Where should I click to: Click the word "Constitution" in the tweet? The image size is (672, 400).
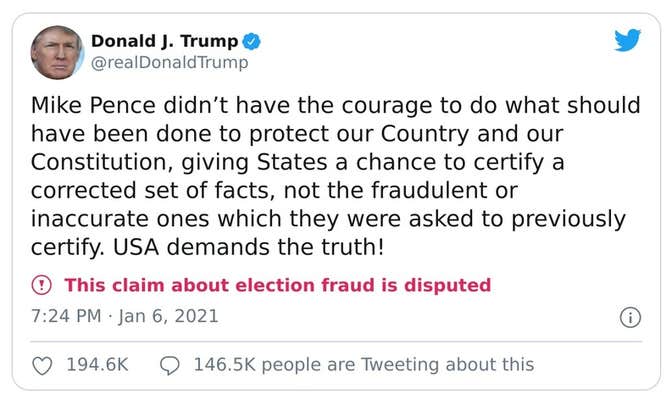click(99, 162)
